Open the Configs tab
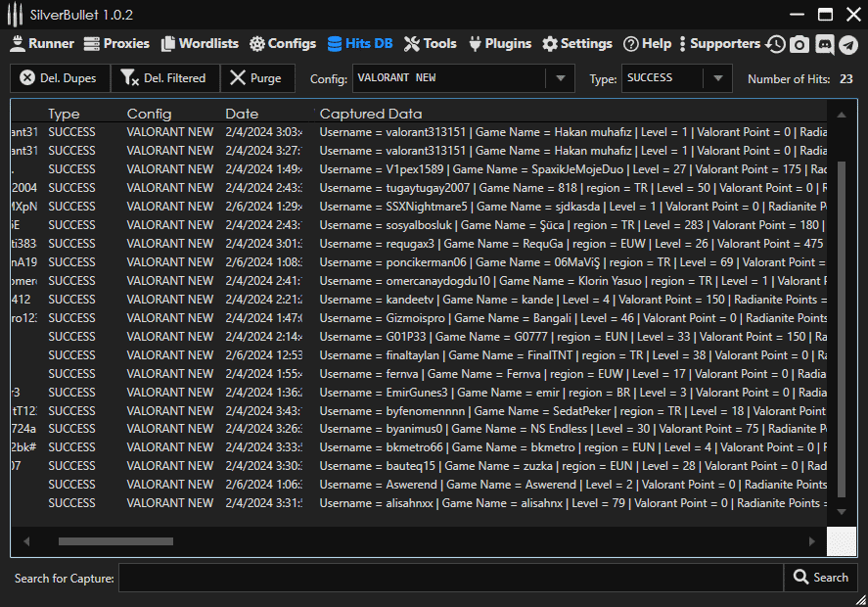 (282, 44)
